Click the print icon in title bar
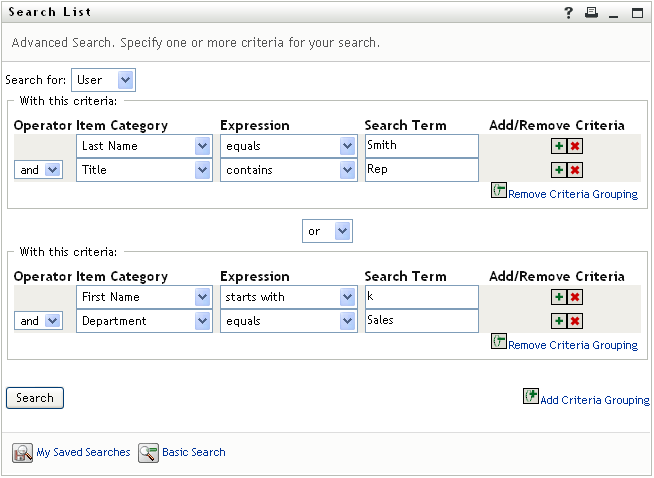 point(591,13)
